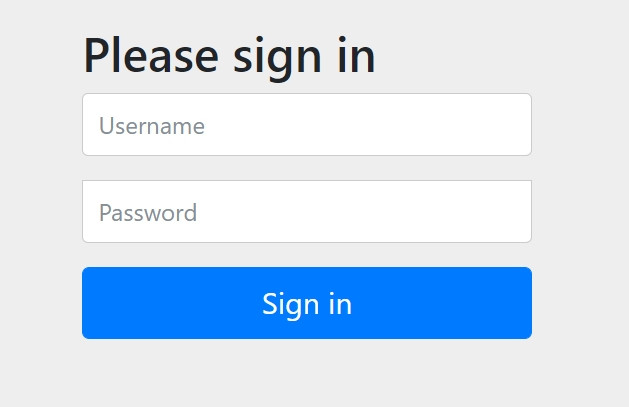
Task: Activate the text box above Sign in button
Action: pyautogui.click(x=307, y=211)
